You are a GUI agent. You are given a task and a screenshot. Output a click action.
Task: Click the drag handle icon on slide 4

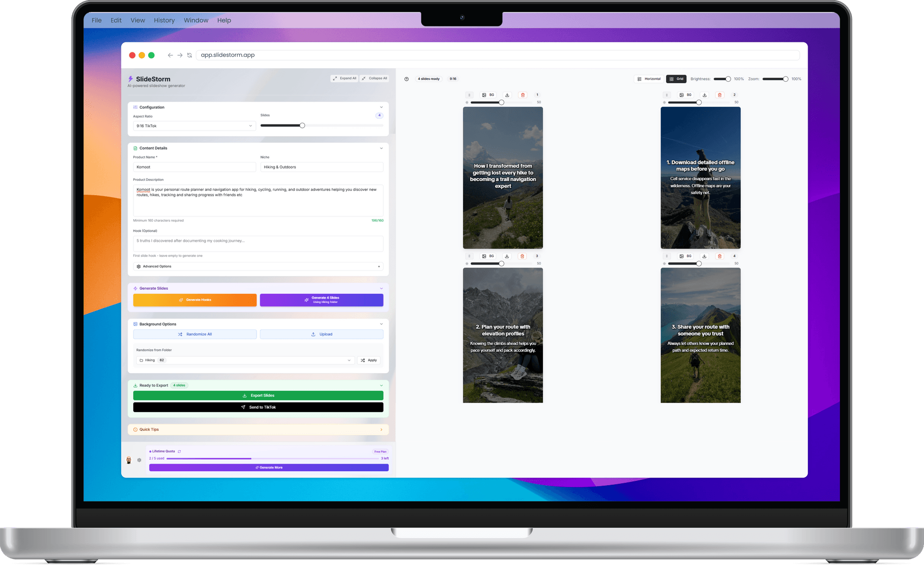click(x=667, y=256)
